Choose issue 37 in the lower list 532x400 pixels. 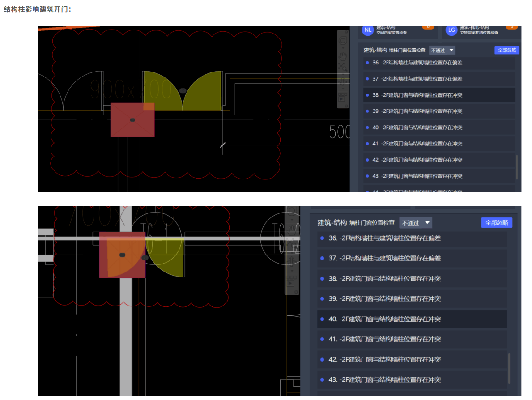pos(412,258)
